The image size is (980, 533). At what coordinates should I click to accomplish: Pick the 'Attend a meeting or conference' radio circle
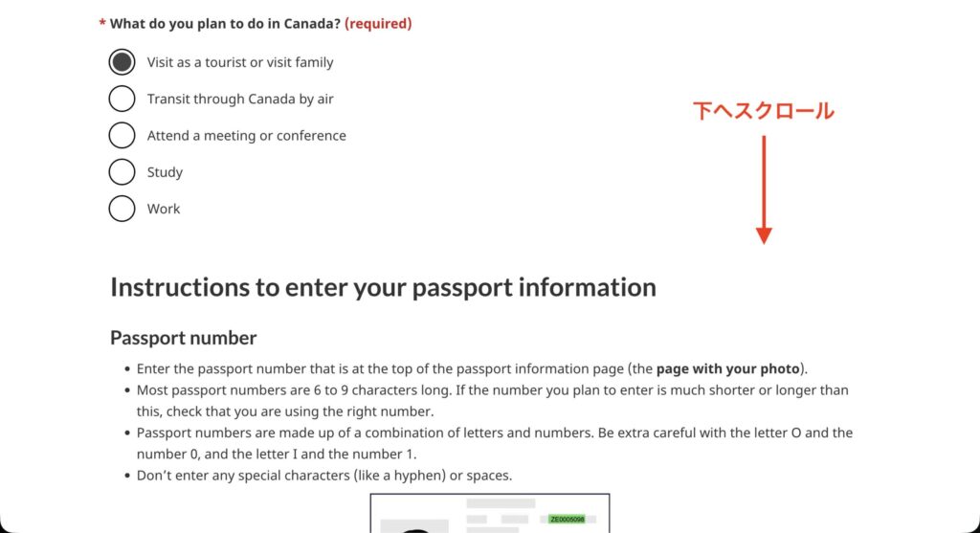click(x=122, y=135)
